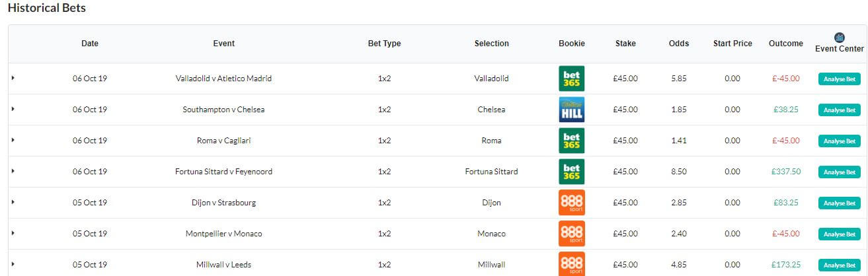Click bet365 logo in Valladolid row

pos(571,79)
